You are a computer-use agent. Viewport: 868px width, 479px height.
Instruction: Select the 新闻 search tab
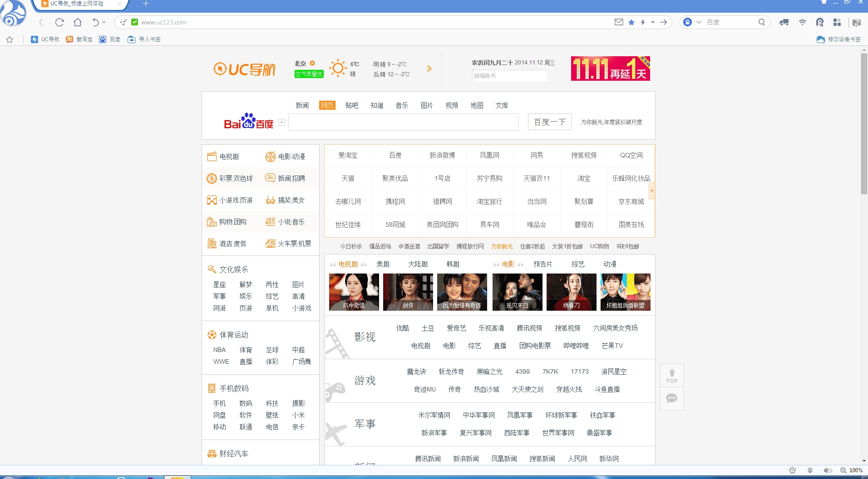[302, 105]
